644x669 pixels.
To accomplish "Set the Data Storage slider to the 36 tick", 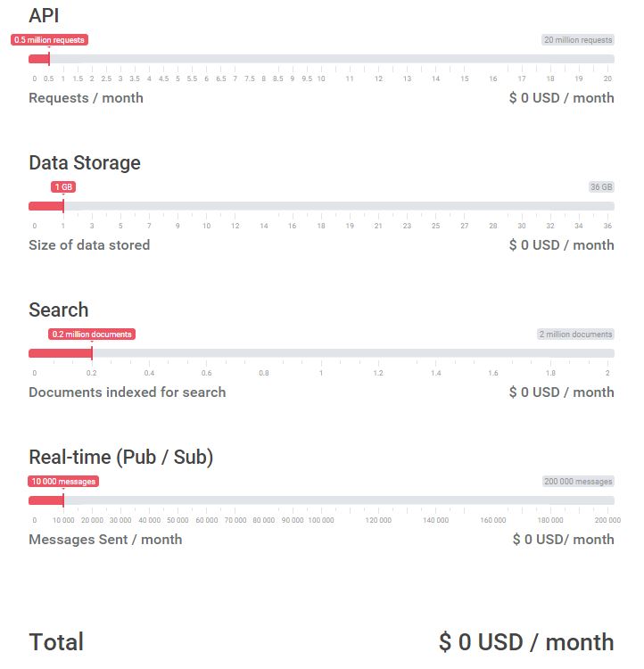I will click(607, 206).
